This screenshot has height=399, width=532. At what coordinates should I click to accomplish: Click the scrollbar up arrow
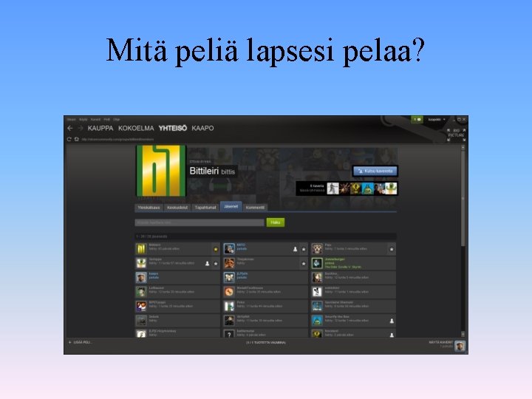pos(463,148)
